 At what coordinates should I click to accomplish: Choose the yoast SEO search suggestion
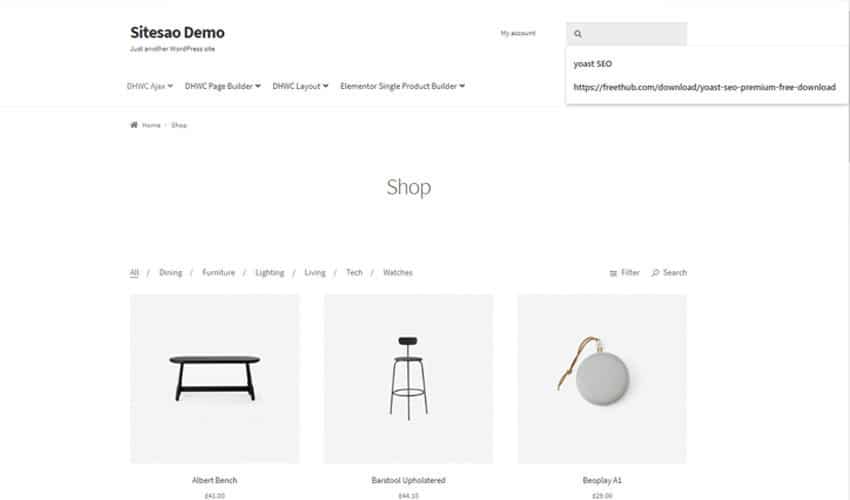click(593, 63)
